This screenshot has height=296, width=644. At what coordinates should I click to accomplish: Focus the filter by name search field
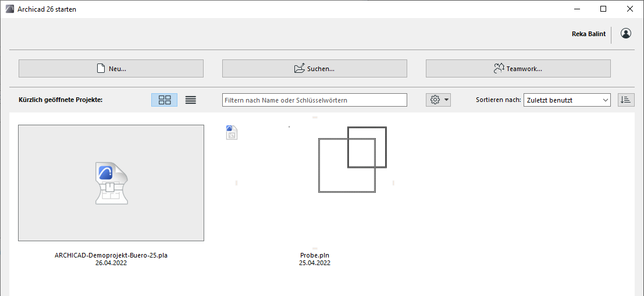[315, 100]
